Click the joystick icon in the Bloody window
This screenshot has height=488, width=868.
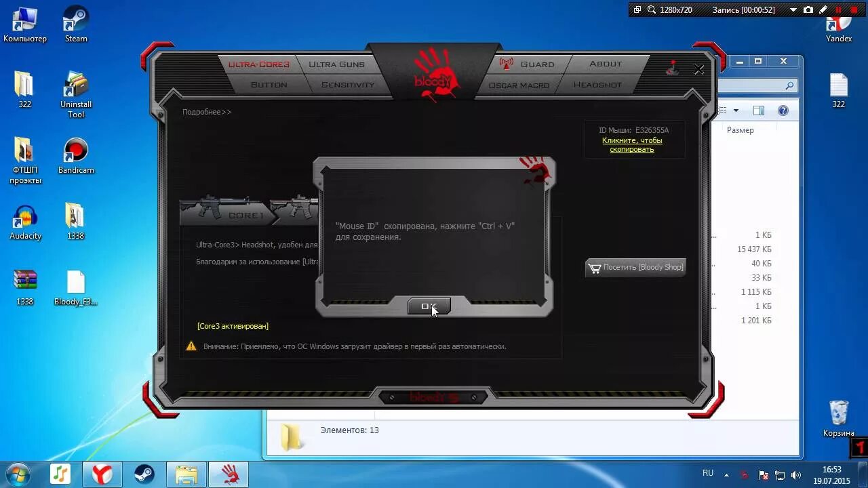(x=673, y=68)
